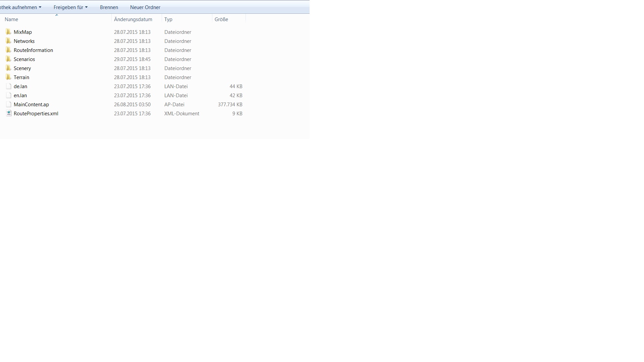Select the RouteProperties.xml file icon
The width and height of the screenshot is (644, 362).
click(x=9, y=113)
